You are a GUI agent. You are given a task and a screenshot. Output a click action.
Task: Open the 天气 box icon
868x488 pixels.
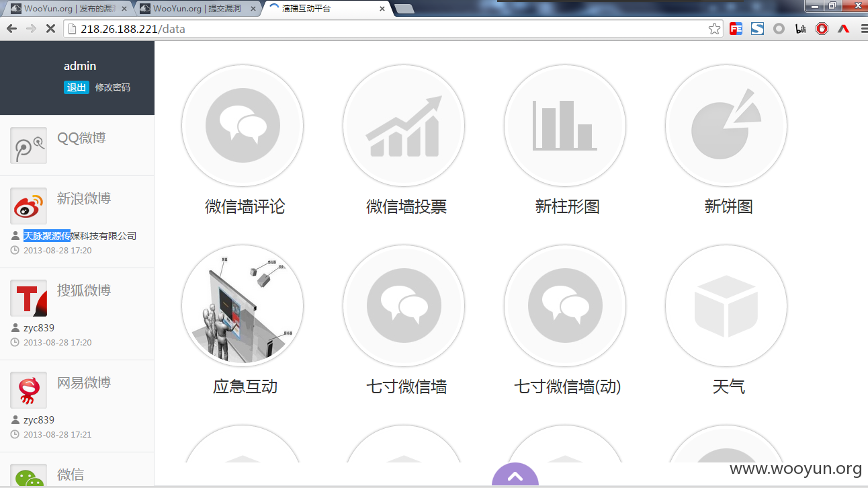726,306
